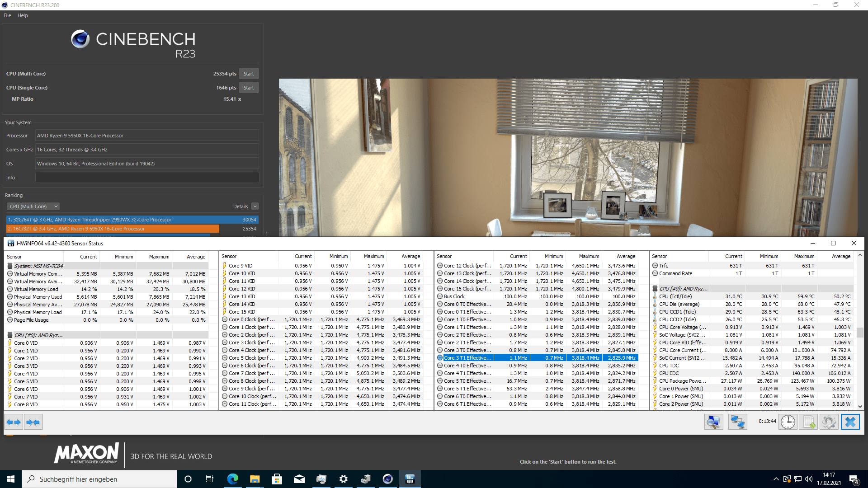Switch to Cinebench in taskbar

pyautogui.click(x=387, y=479)
